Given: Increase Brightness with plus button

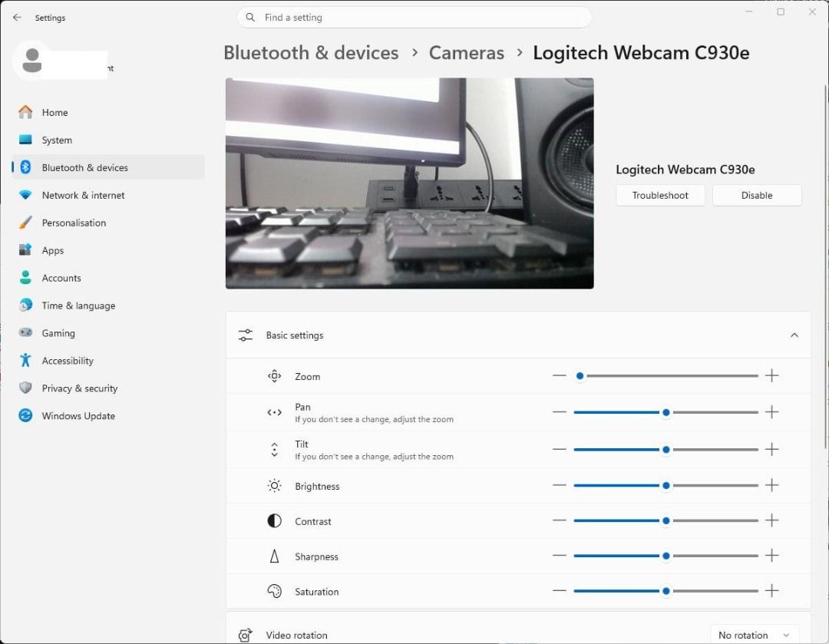Looking at the screenshot, I should click(772, 485).
